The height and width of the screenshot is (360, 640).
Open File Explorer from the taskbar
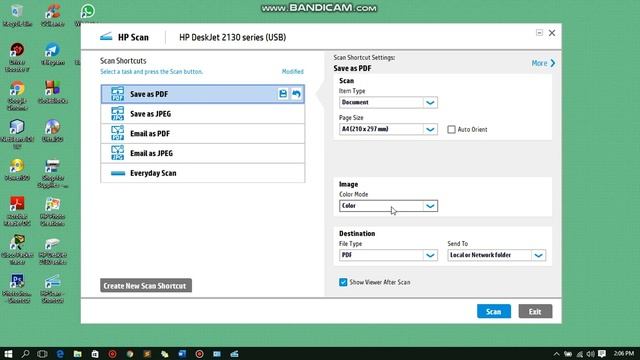pyautogui.click(x=78, y=353)
